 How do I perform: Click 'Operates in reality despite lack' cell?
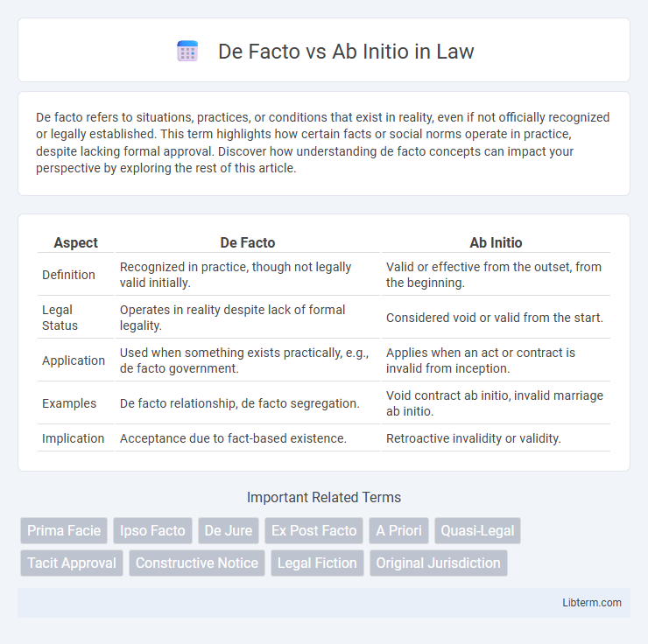pyautogui.click(x=248, y=318)
